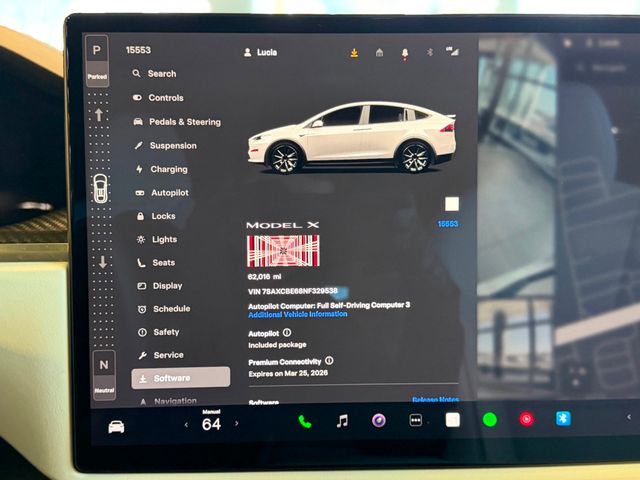Show info about Premium Connectivity
Screen dimensions: 640x480
(329, 361)
